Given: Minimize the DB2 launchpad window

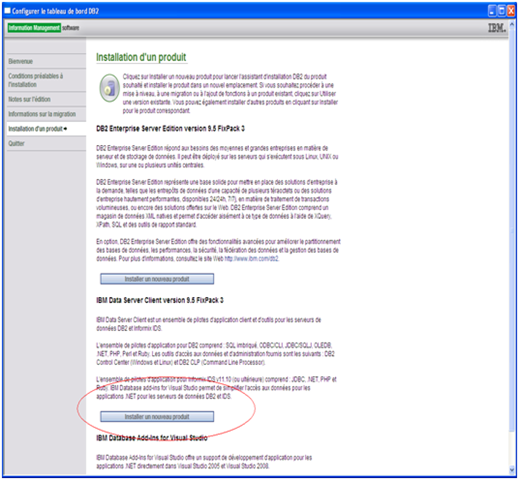Looking at the screenshot, I should tap(492, 11).
